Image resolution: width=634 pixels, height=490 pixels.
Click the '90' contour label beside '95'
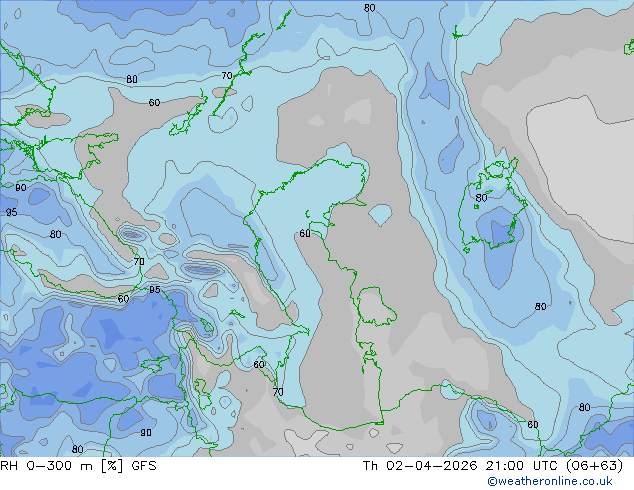click(x=21, y=188)
